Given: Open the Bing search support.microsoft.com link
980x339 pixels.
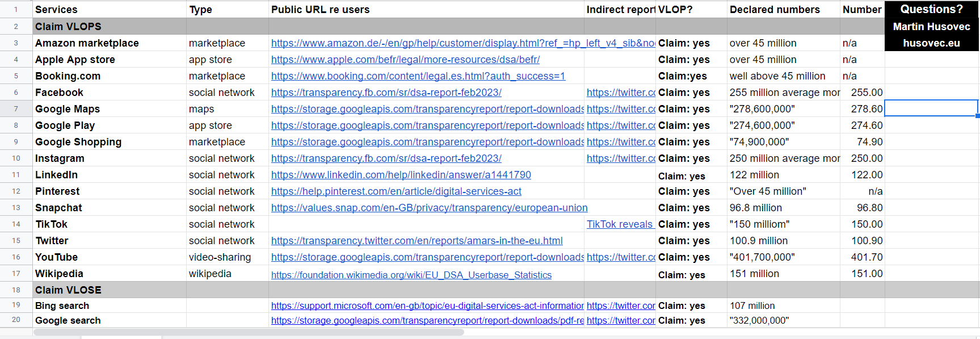Looking at the screenshot, I should [x=427, y=305].
